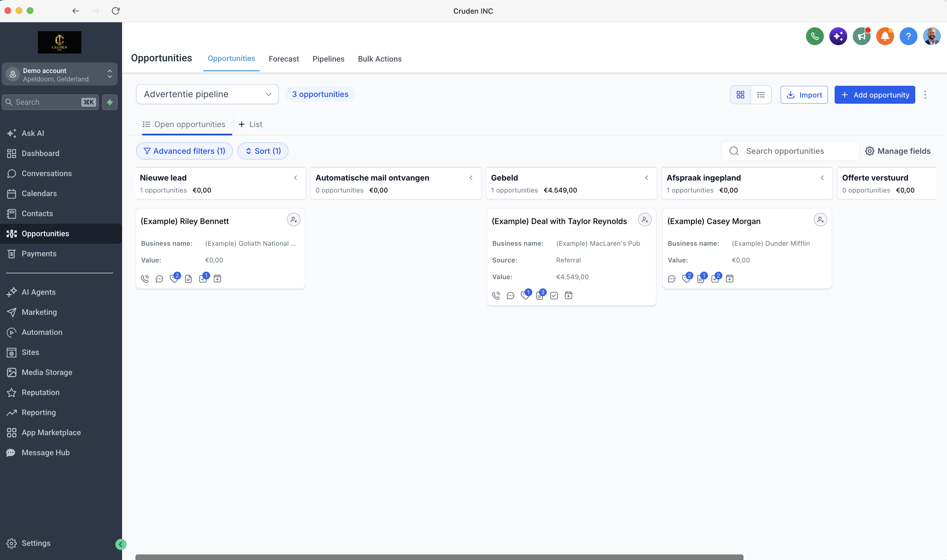Click the green quick actions lightning icon

click(110, 102)
